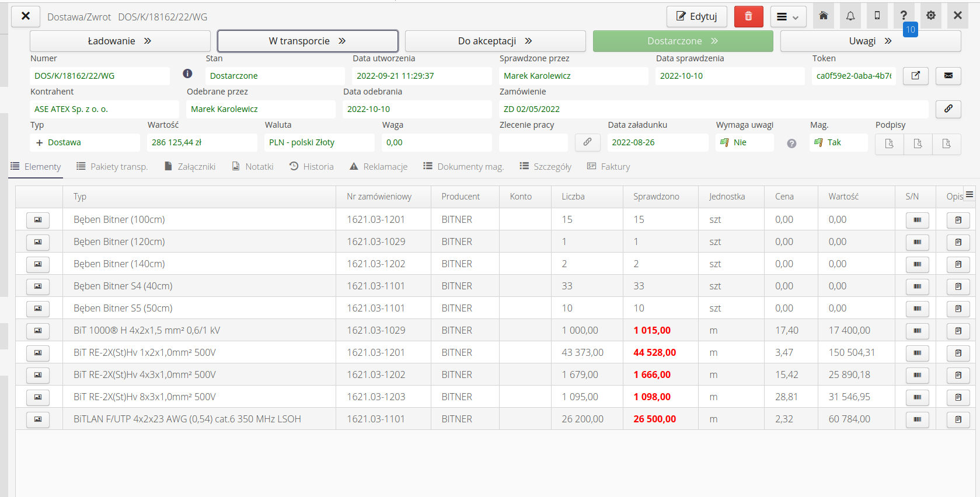Viewport: 980px width, 497px height.
Task: Switch to the Historia tab
Action: (x=312, y=167)
